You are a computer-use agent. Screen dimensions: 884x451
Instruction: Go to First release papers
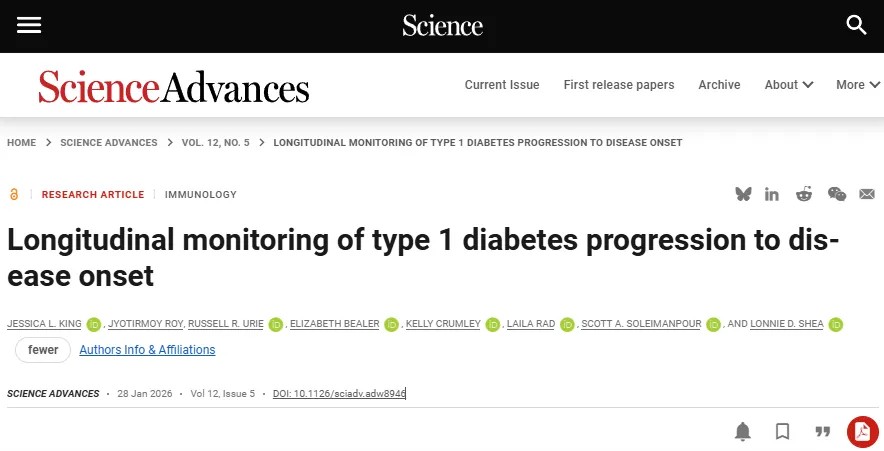pyautogui.click(x=619, y=85)
